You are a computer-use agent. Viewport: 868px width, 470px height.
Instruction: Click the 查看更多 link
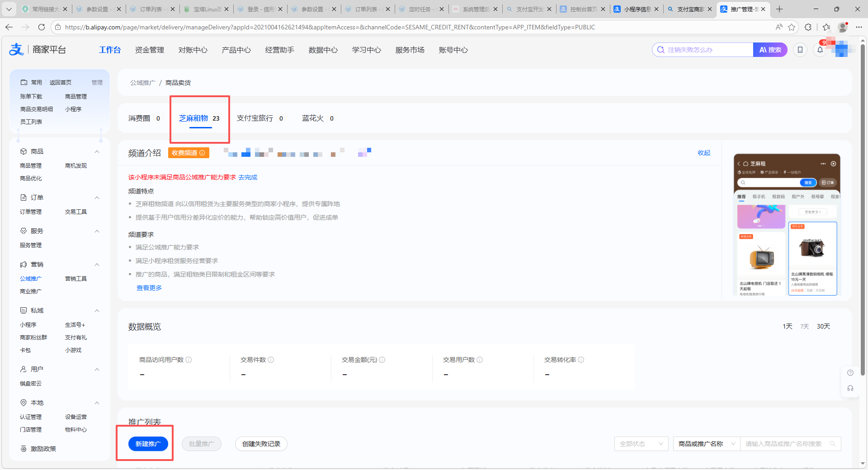tap(149, 288)
